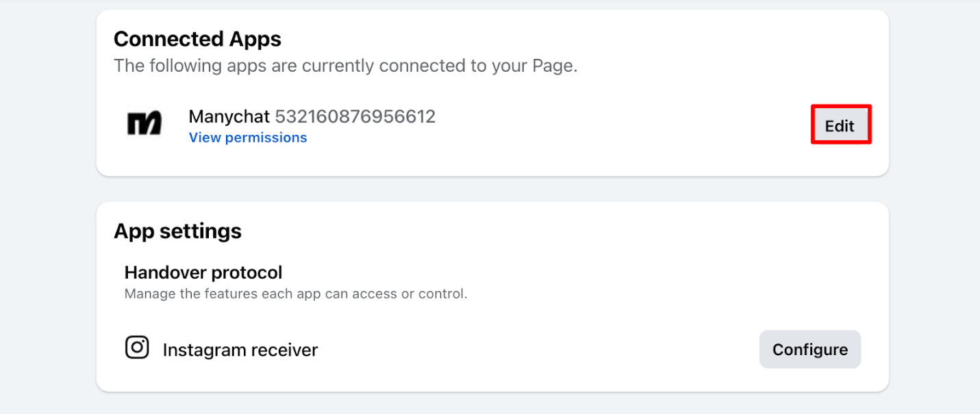The height and width of the screenshot is (414, 980).
Task: Click the 'Manage the features' description text
Action: click(x=296, y=294)
